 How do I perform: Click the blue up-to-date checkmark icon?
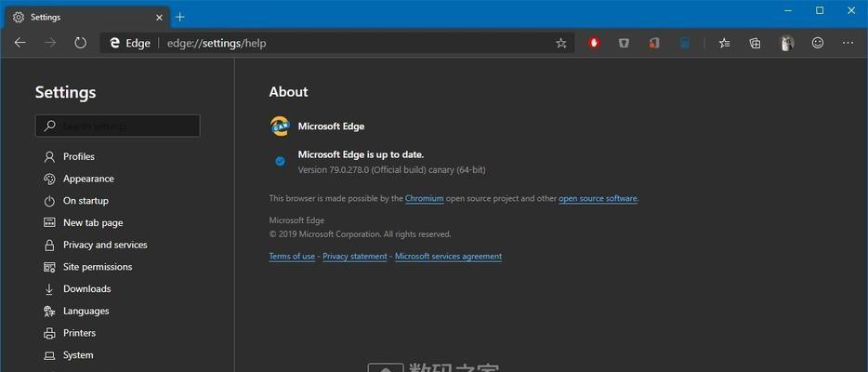pyautogui.click(x=280, y=161)
